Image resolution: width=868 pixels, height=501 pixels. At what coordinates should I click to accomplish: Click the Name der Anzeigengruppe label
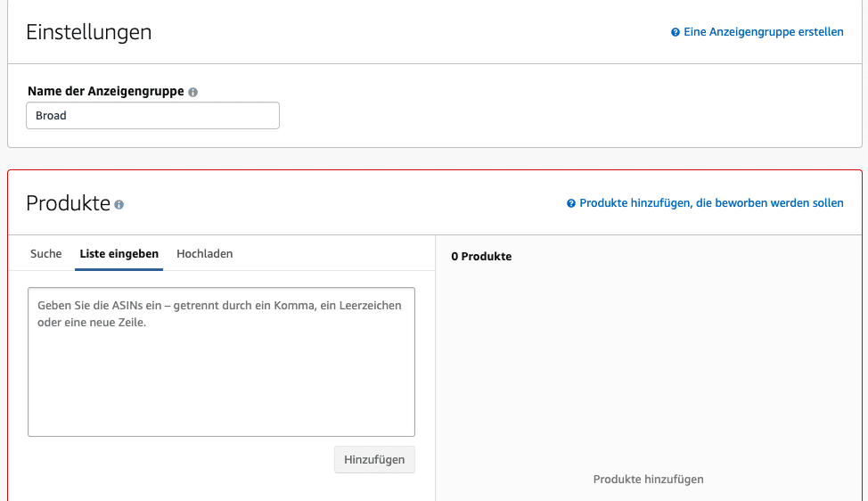106,91
